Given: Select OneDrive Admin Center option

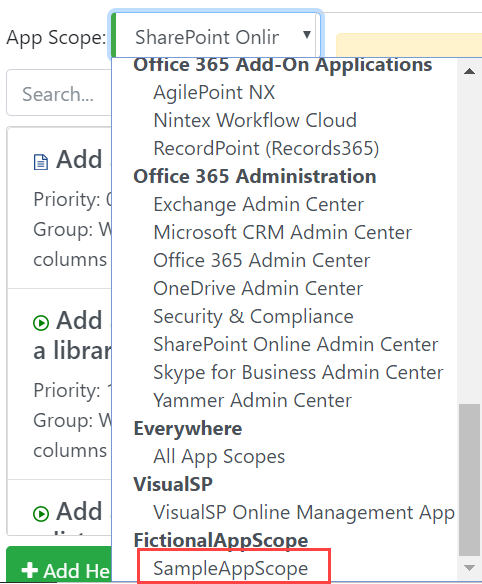Looking at the screenshot, I should point(258,288).
